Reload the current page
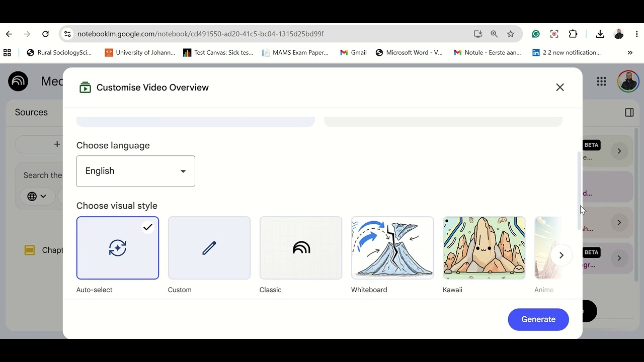The height and width of the screenshot is (362, 644). coord(45,34)
